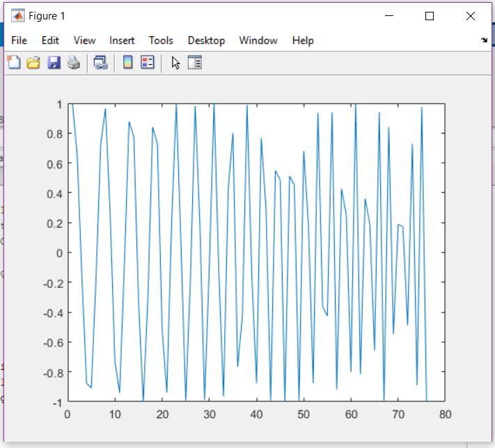The width and height of the screenshot is (495, 448).
Task: Click the Link Plot toolbar icon
Action: [101, 63]
